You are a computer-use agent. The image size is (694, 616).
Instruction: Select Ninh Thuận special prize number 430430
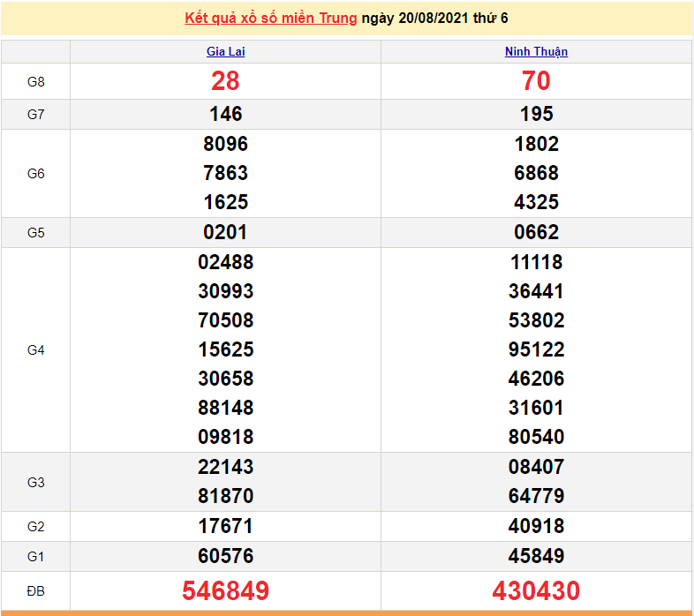[x=536, y=590]
